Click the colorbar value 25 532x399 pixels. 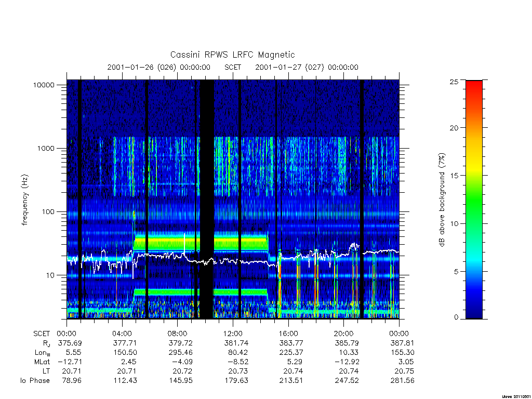(x=454, y=82)
